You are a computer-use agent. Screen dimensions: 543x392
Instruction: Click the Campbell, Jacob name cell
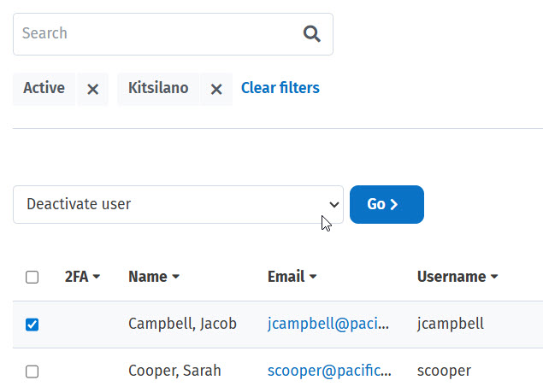[182, 325]
